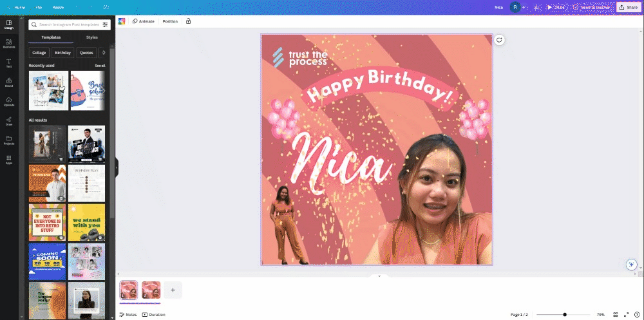Expand more category chips with arrow
Screen dimensions: 644x320
104,53
